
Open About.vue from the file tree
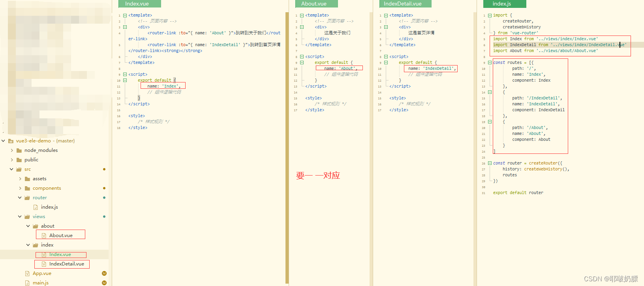61,236
